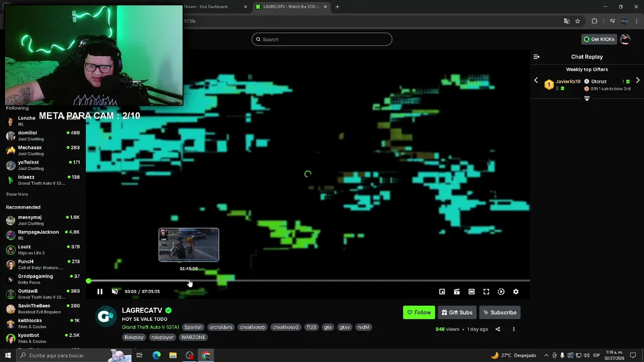This screenshot has width=644, height=362.
Task: Click the Get KICKs button
Action: point(599,39)
